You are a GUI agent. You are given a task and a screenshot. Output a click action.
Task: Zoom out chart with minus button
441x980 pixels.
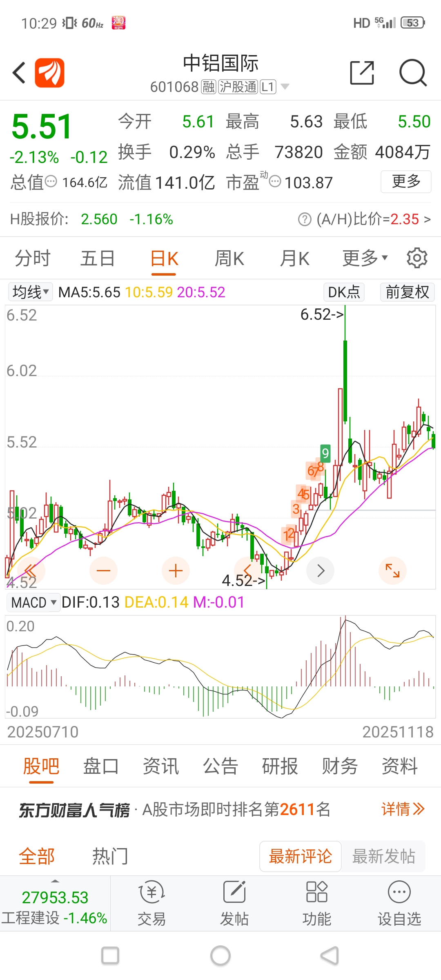point(103,570)
